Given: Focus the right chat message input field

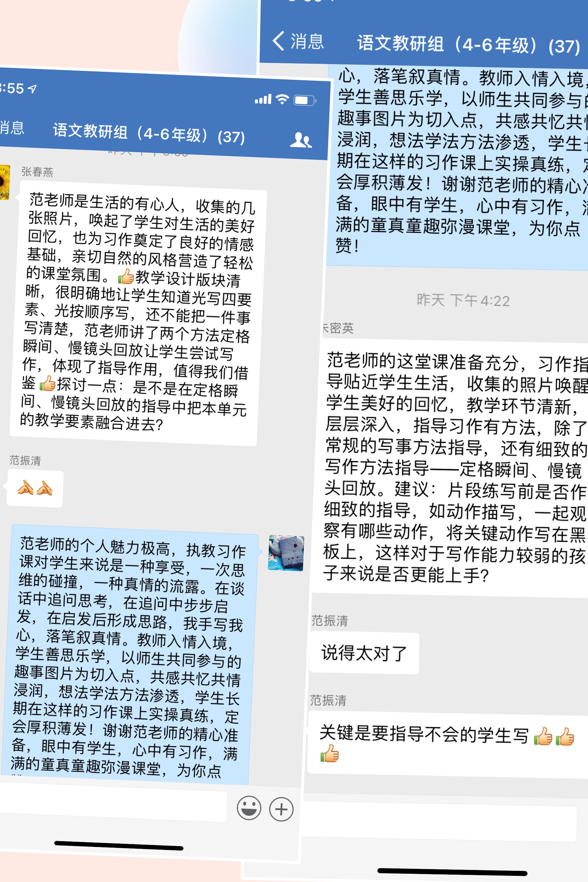Looking at the screenshot, I should tap(439, 821).
